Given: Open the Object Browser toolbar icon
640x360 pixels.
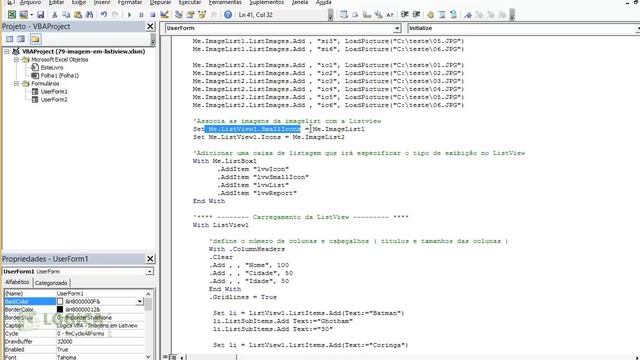Looking at the screenshot, I should coord(202,15).
